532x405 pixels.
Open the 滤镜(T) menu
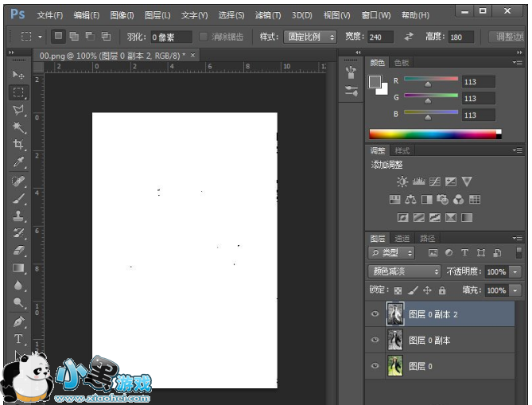pos(266,15)
